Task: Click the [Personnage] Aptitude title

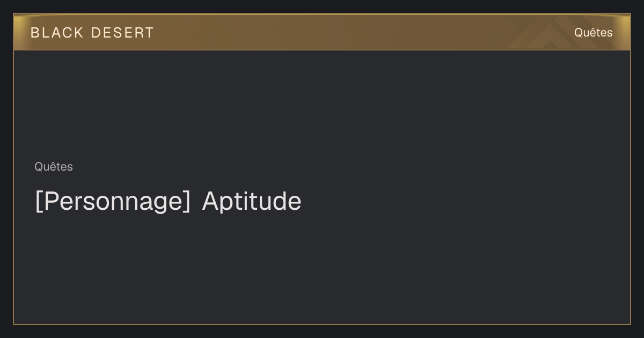Action: click(x=168, y=201)
